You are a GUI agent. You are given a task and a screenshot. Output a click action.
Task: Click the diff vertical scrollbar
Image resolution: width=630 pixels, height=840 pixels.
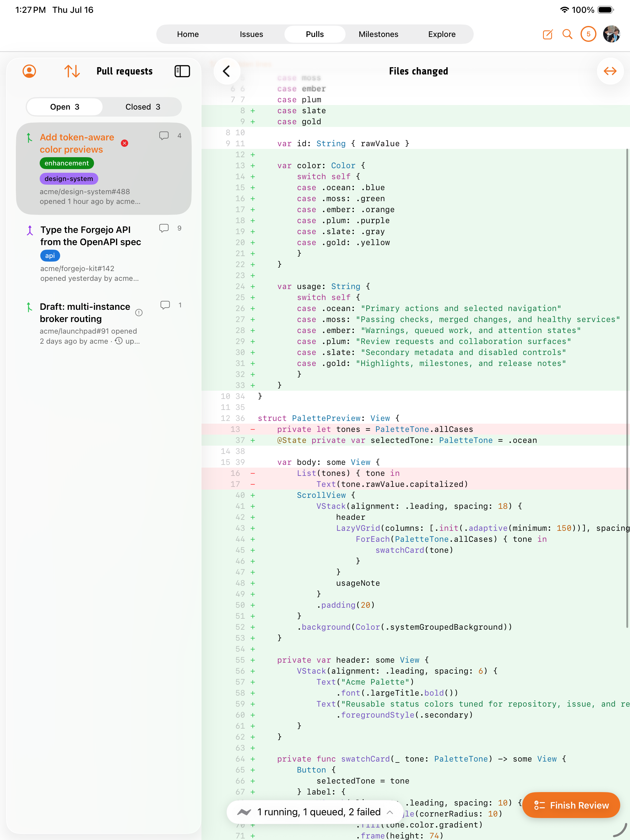click(627, 387)
